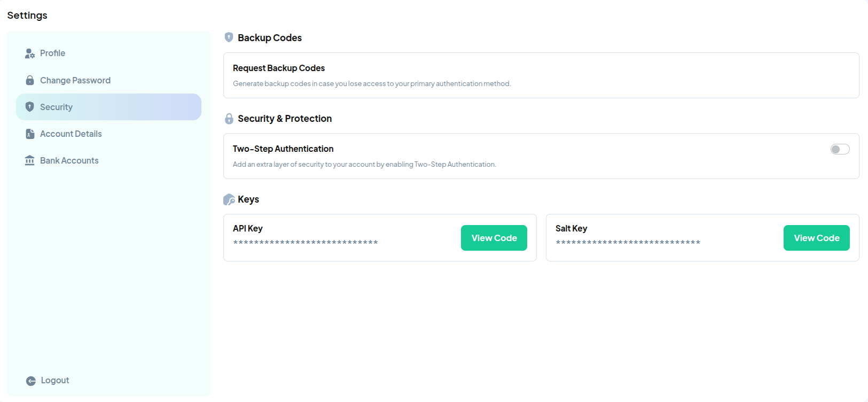Switch to the Change Password section
Image resolution: width=868 pixels, height=402 pixels.
coord(75,80)
